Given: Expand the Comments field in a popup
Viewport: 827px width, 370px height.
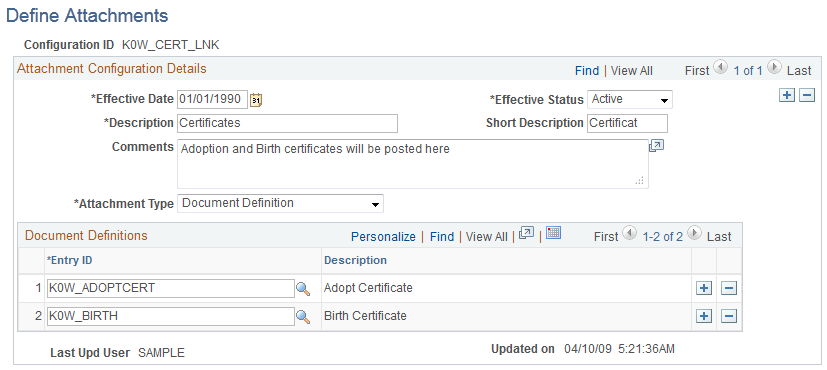Looking at the screenshot, I should click(x=656, y=146).
